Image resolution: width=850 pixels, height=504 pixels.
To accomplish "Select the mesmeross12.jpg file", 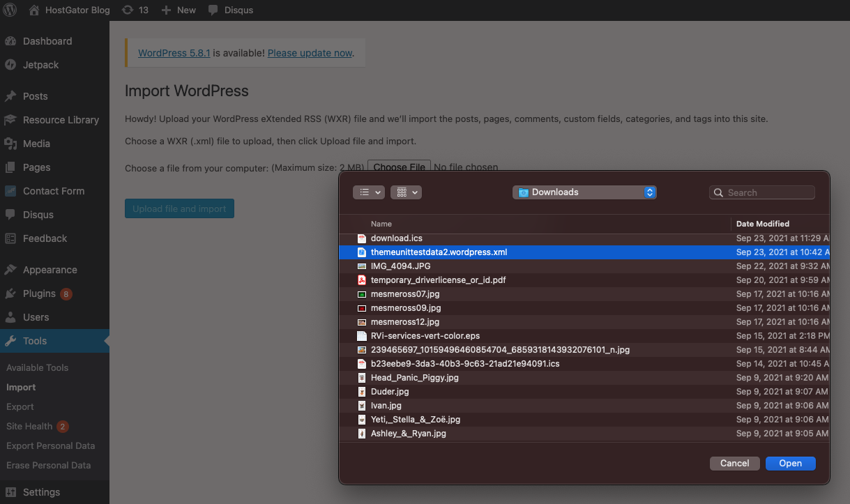I will (x=584, y=322).
